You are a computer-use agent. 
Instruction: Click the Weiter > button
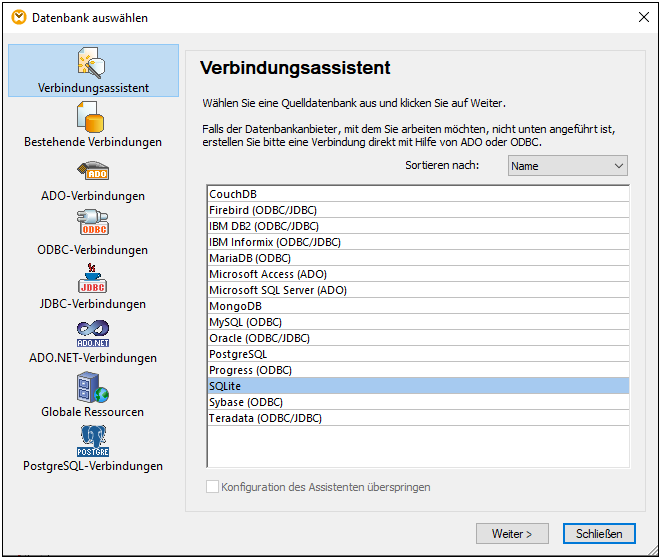pyautogui.click(x=512, y=534)
